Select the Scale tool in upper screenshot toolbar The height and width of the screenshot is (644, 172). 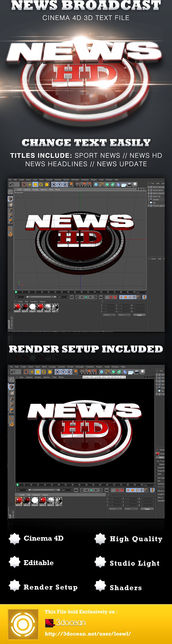[35, 184]
